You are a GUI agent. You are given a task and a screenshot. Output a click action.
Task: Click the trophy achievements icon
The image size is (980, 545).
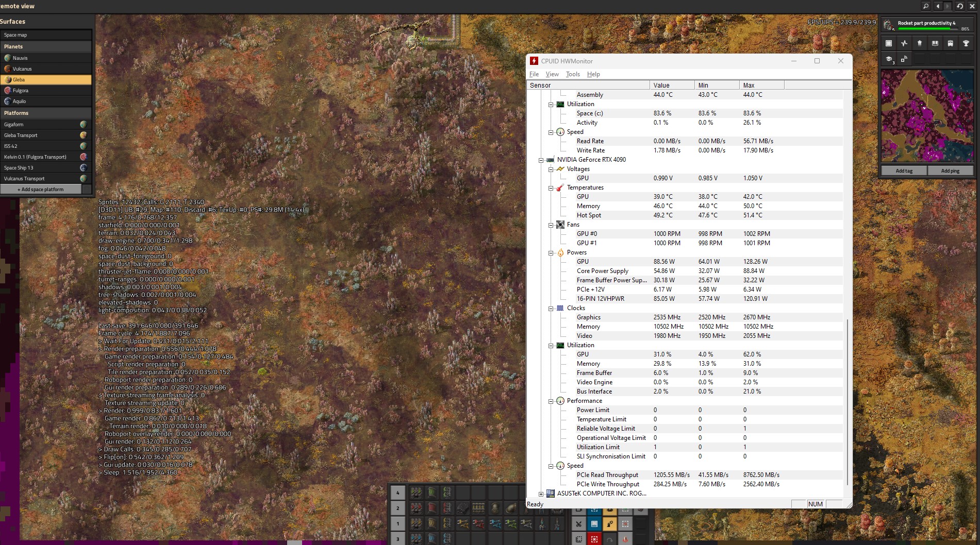(x=966, y=44)
